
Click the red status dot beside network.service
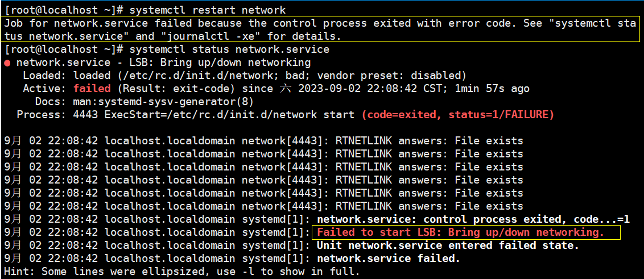pos(7,63)
